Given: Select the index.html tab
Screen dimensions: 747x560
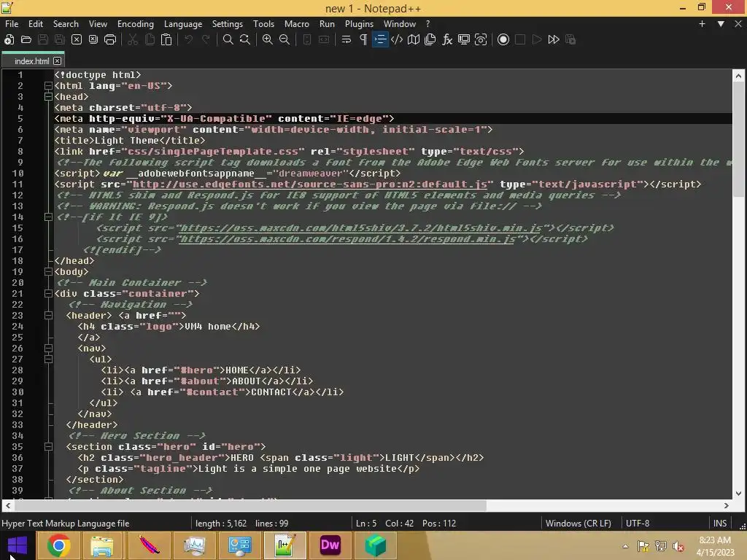Looking at the screenshot, I should (31, 61).
